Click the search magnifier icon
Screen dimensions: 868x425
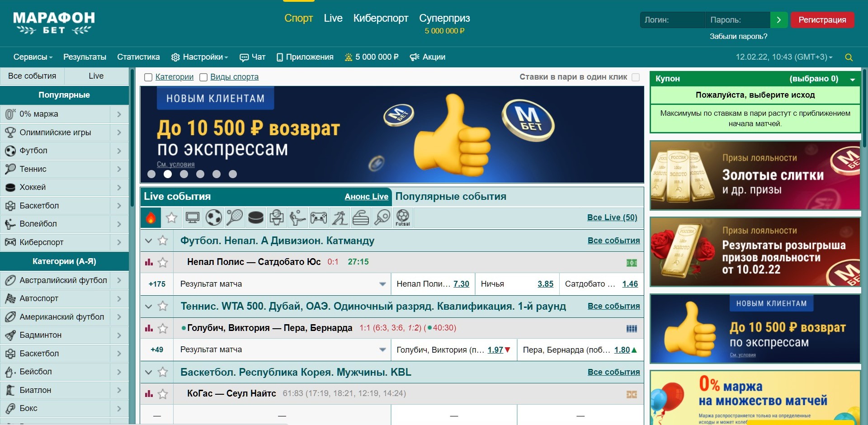(849, 57)
